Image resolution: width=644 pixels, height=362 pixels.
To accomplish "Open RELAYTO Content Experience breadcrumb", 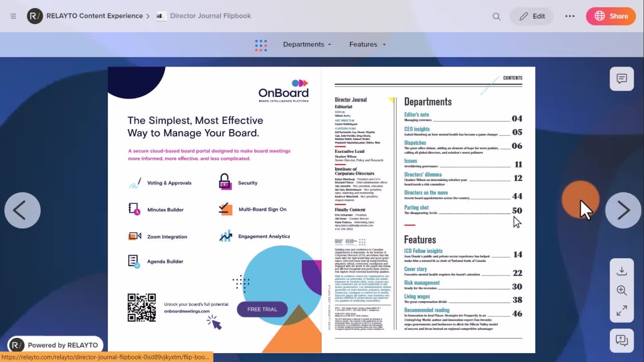I will [94, 16].
